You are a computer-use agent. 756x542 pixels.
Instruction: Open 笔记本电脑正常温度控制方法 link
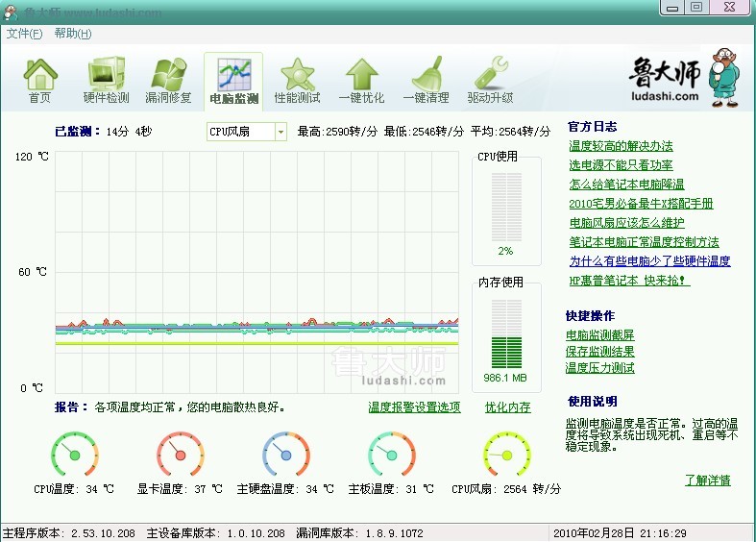tap(645, 242)
